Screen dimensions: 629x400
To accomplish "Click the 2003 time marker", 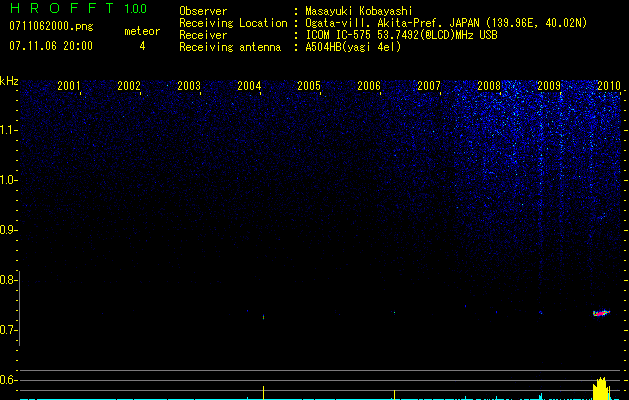I will pos(189,85).
